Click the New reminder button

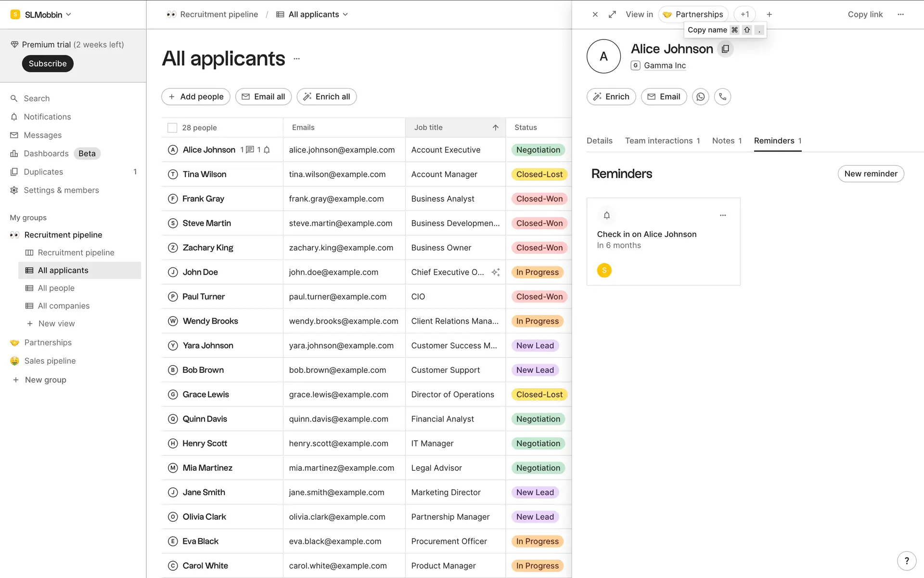pos(870,173)
